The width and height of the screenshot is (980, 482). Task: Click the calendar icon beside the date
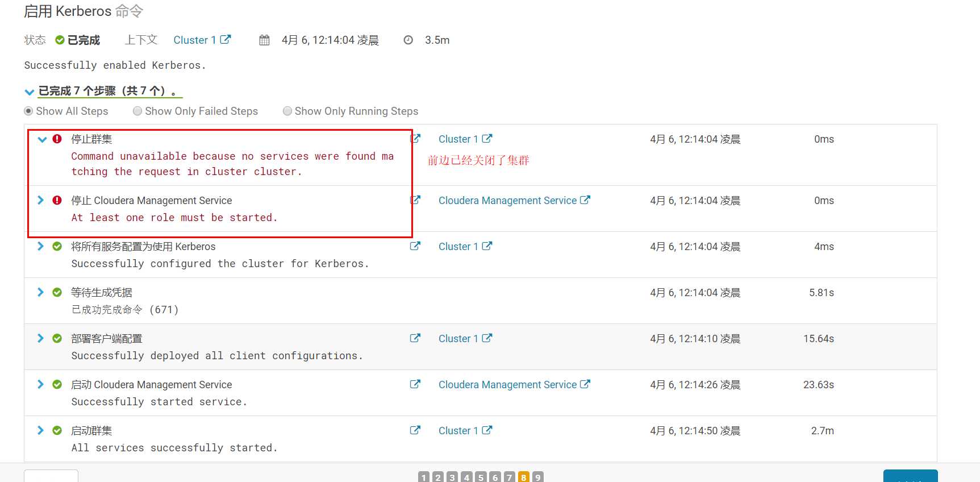click(x=264, y=40)
